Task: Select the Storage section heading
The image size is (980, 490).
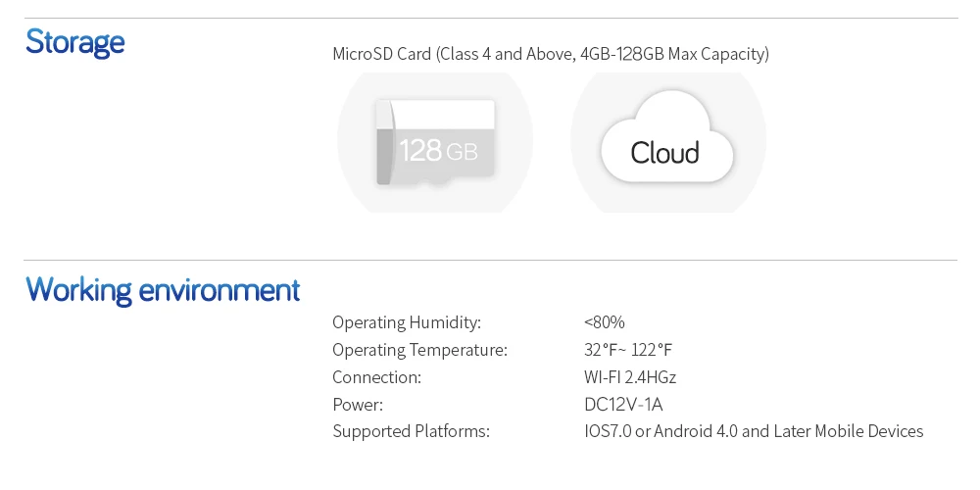Action: pos(75,42)
